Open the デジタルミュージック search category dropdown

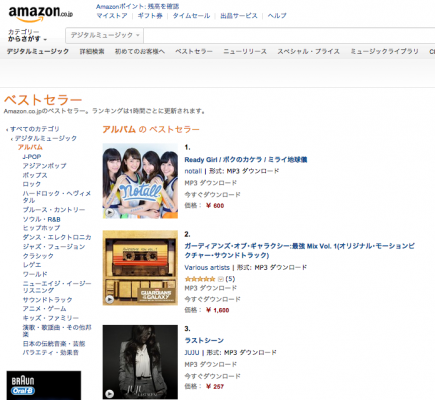tap(105, 35)
